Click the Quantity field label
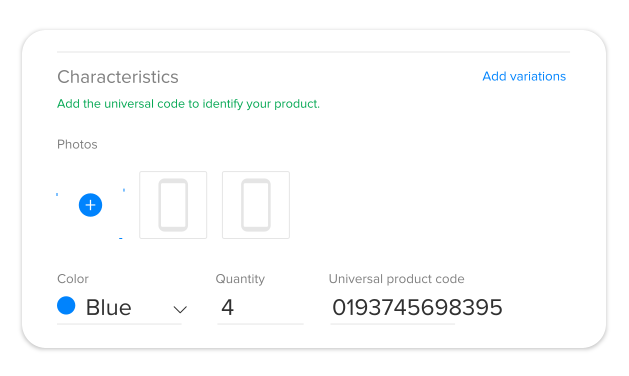The height and width of the screenshot is (376, 629). (240, 279)
